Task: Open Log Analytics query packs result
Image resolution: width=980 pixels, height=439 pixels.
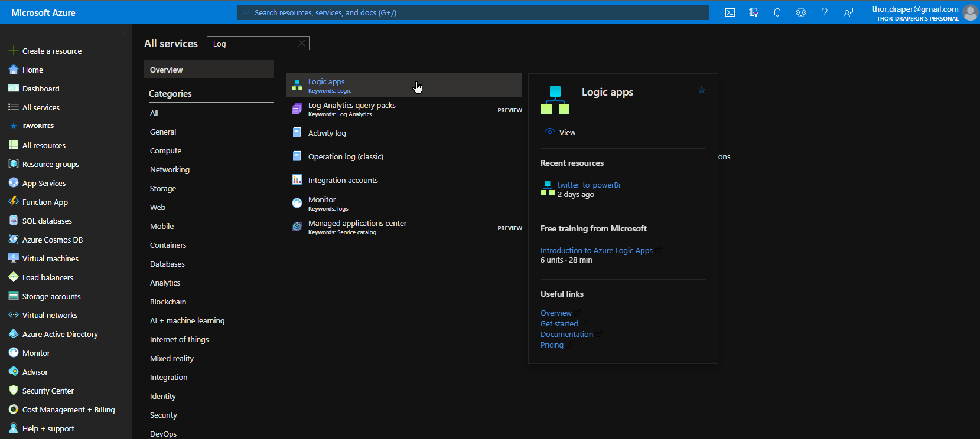Action: click(x=404, y=109)
